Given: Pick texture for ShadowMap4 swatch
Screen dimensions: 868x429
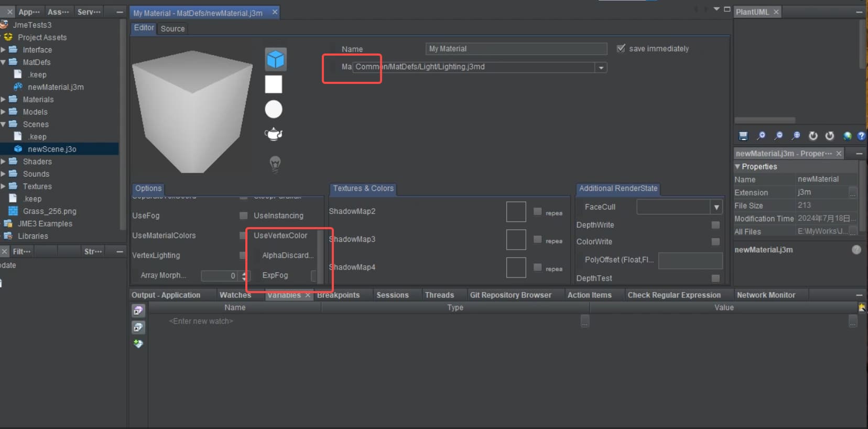Looking at the screenshot, I should pos(516,267).
